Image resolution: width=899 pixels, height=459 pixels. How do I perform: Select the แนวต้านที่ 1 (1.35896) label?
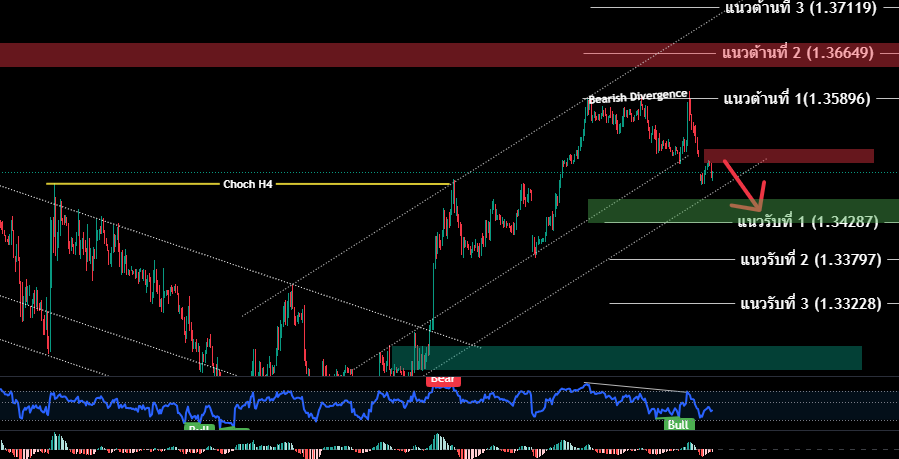(x=796, y=99)
